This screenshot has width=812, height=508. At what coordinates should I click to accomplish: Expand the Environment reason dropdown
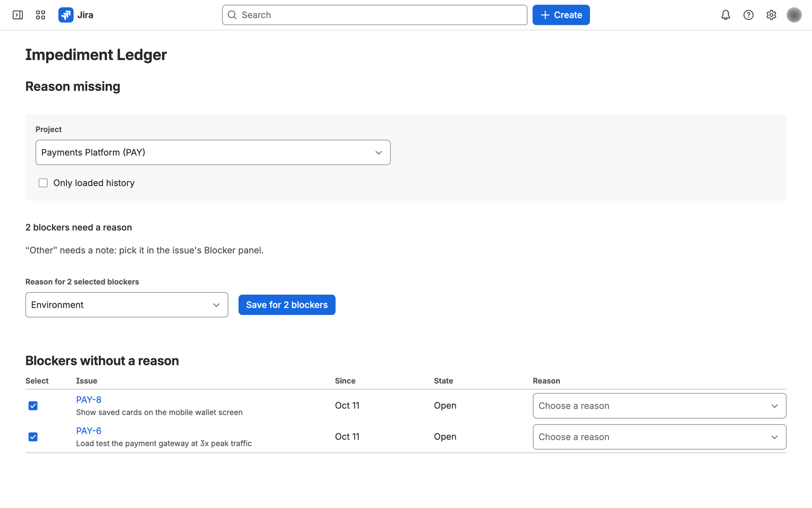coord(127,305)
